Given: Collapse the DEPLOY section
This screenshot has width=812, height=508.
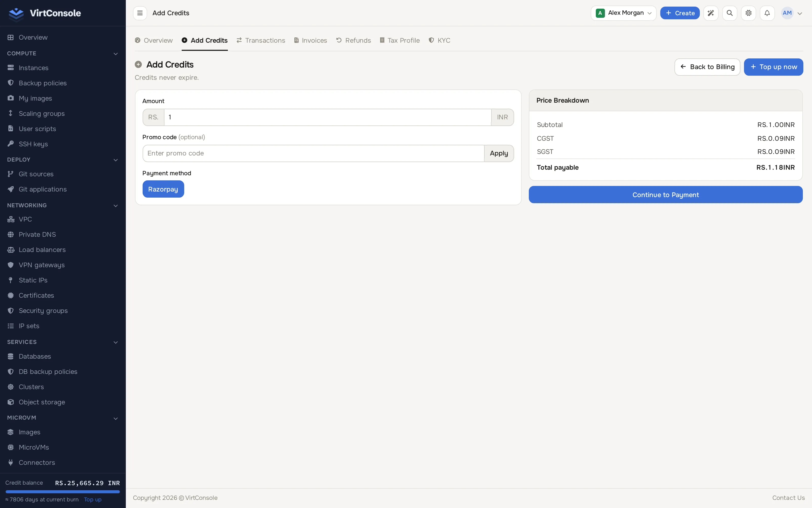Looking at the screenshot, I should coord(63,160).
